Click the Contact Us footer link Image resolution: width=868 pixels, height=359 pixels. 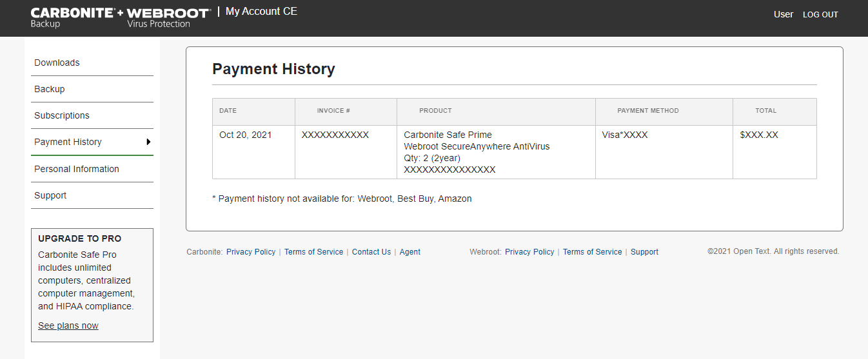pos(371,252)
